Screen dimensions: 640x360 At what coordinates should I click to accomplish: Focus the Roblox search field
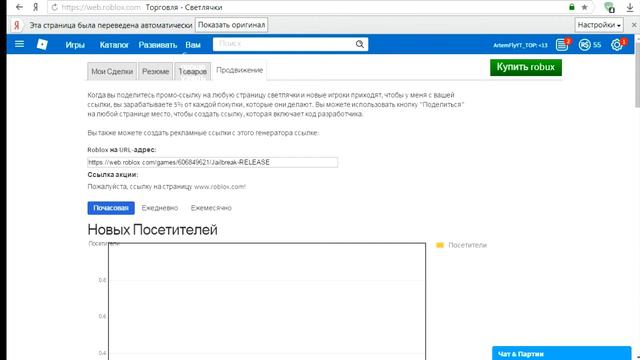click(x=284, y=44)
